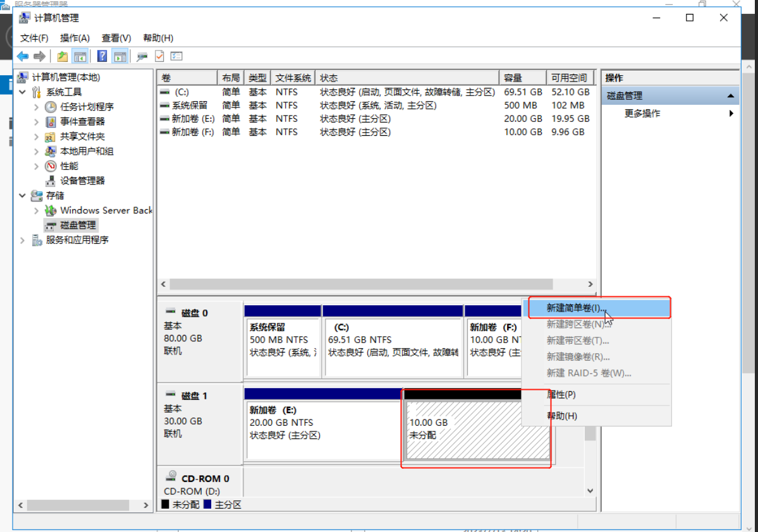758x532 pixels.
Task: Select 设备管理器 in the tree
Action: (x=82, y=181)
